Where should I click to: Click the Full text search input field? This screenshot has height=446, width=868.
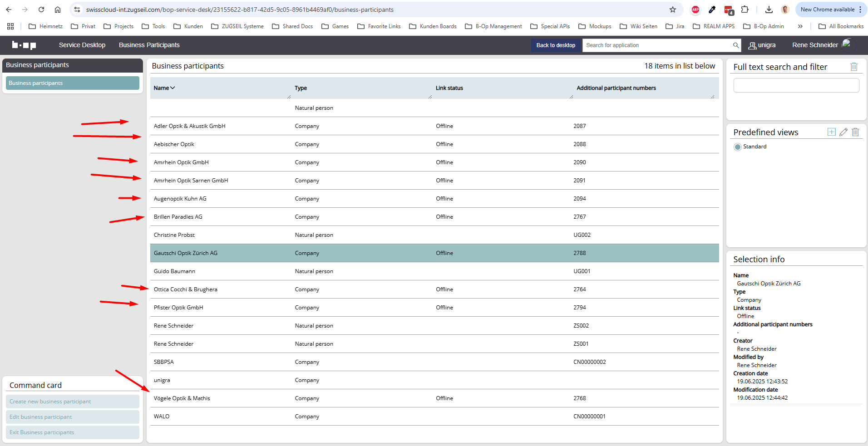click(796, 85)
